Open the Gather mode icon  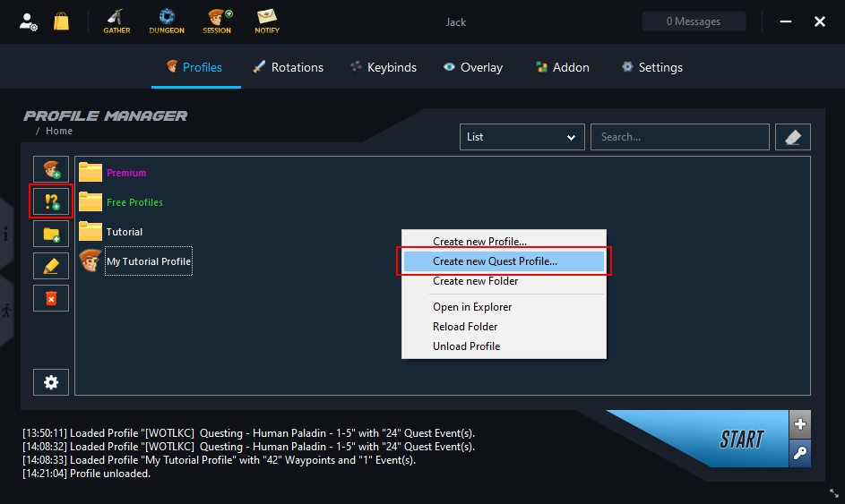tap(116, 21)
